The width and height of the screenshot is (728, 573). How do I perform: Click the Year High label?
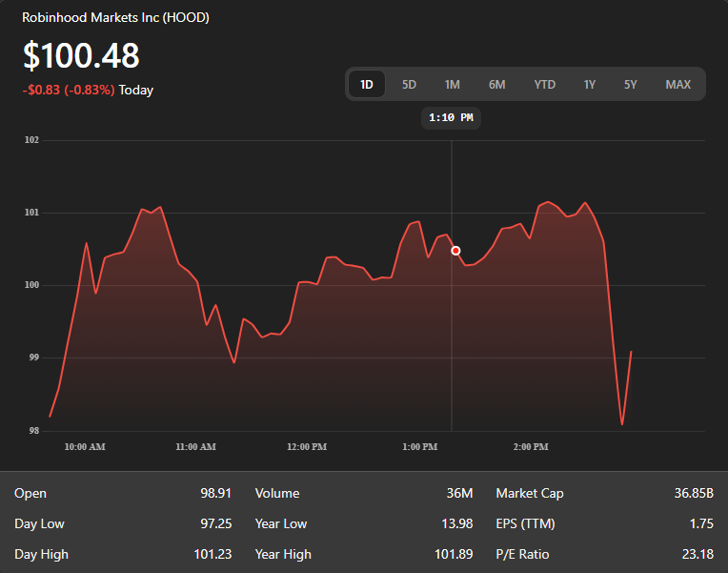(283, 555)
